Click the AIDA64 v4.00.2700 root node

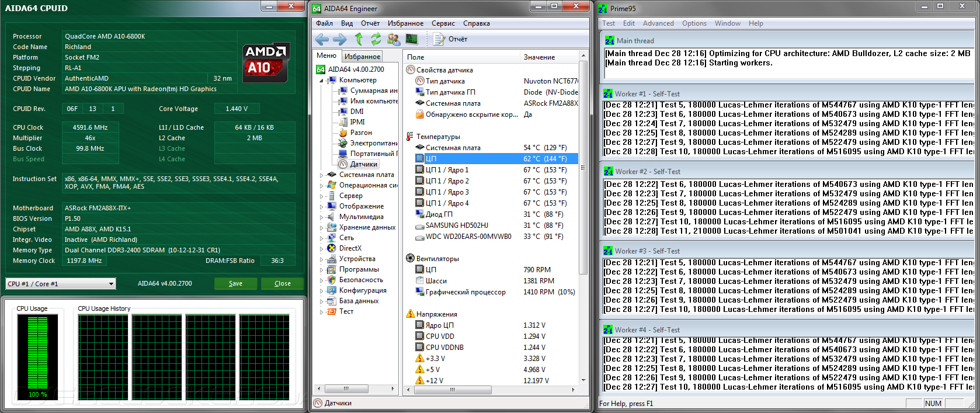point(350,70)
